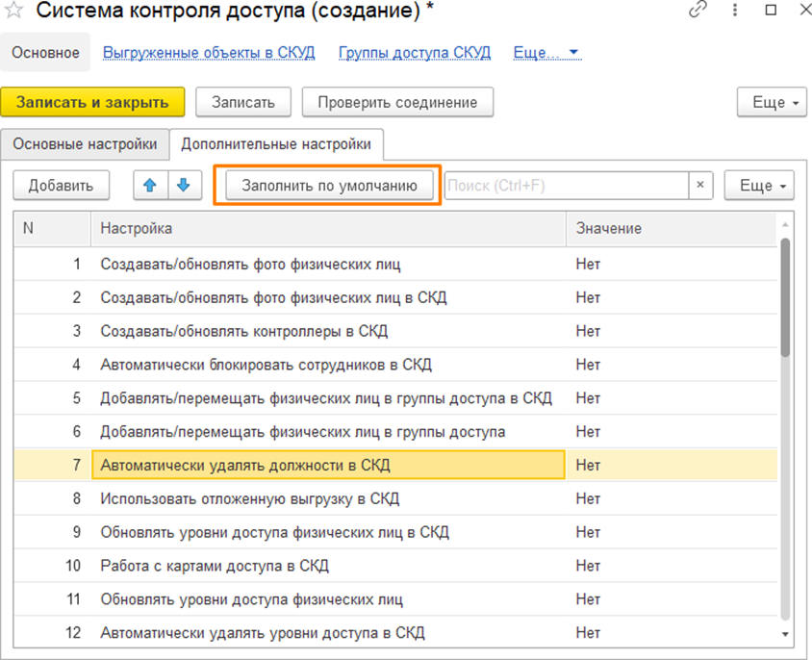Clear search with the × button
Viewport: 812px width, 660px height.
700,186
